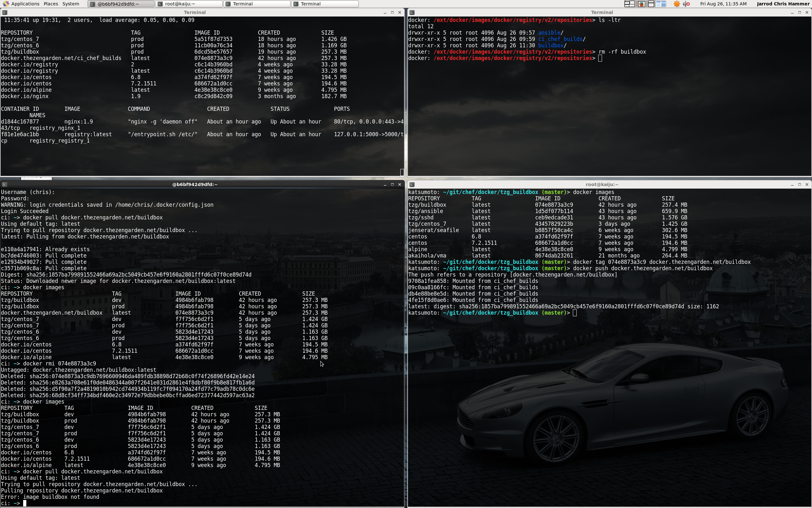Click '9708a1fea858: Mounted from ci_chef_builds' line
Screen dimensions: 812x508
click(x=473, y=281)
